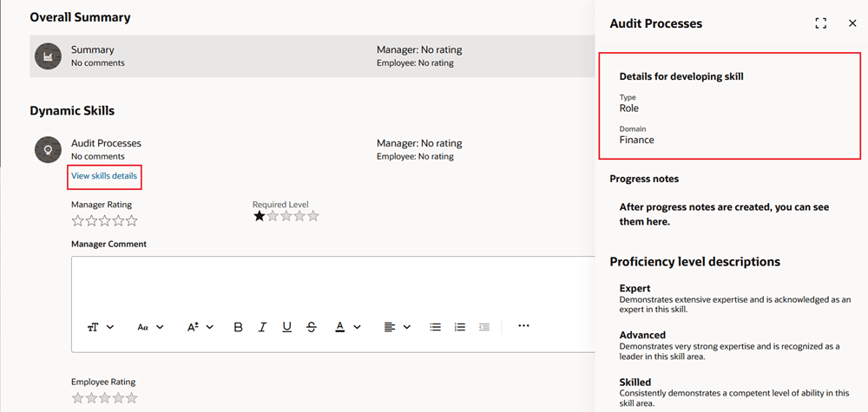Click the Skilled proficiency level
This screenshot has width=868, height=412.
tap(635, 383)
